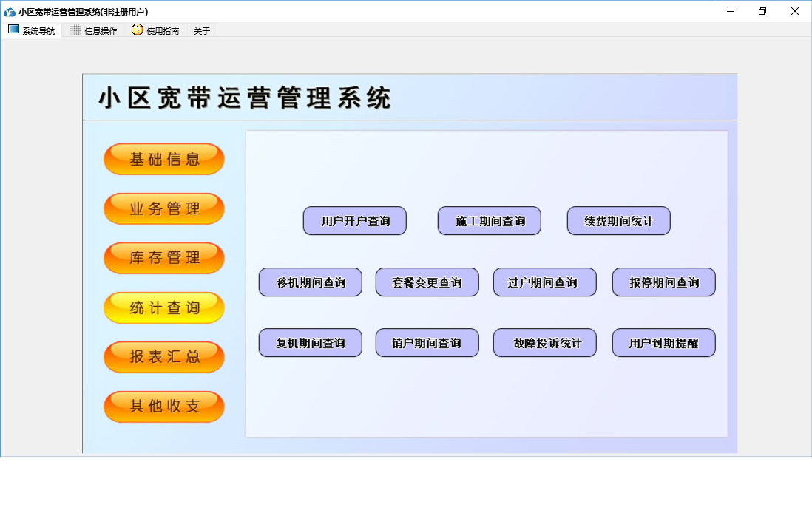
Task: Close the 小区宽带运营管理系统 window
Action: 795,11
